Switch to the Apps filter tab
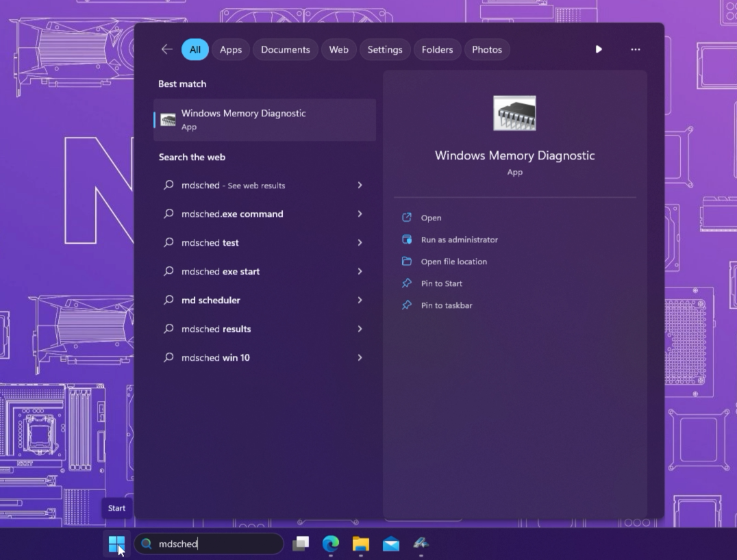This screenshot has height=560, width=737. pos(231,49)
